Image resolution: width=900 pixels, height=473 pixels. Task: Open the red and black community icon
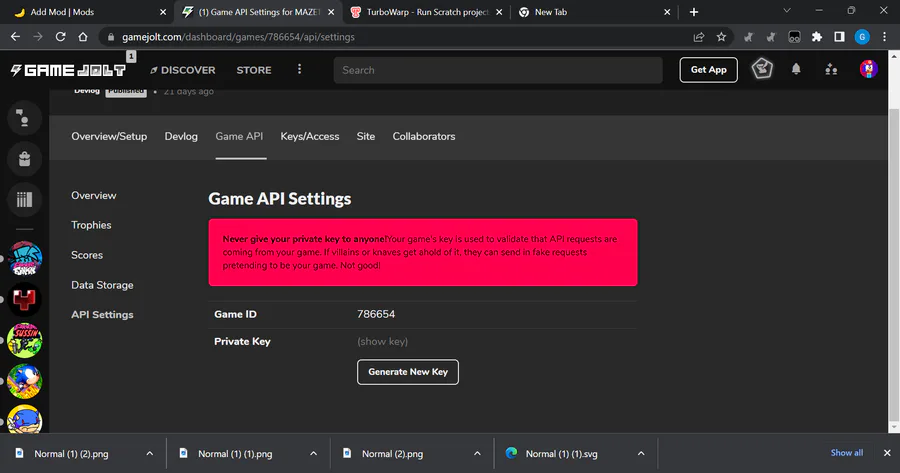pos(24,300)
